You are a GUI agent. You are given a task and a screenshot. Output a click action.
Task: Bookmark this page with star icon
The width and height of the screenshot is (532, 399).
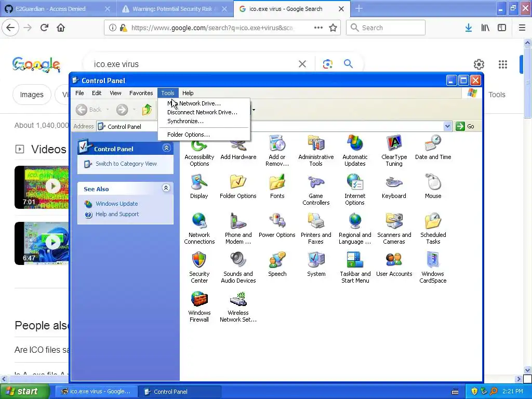333,28
